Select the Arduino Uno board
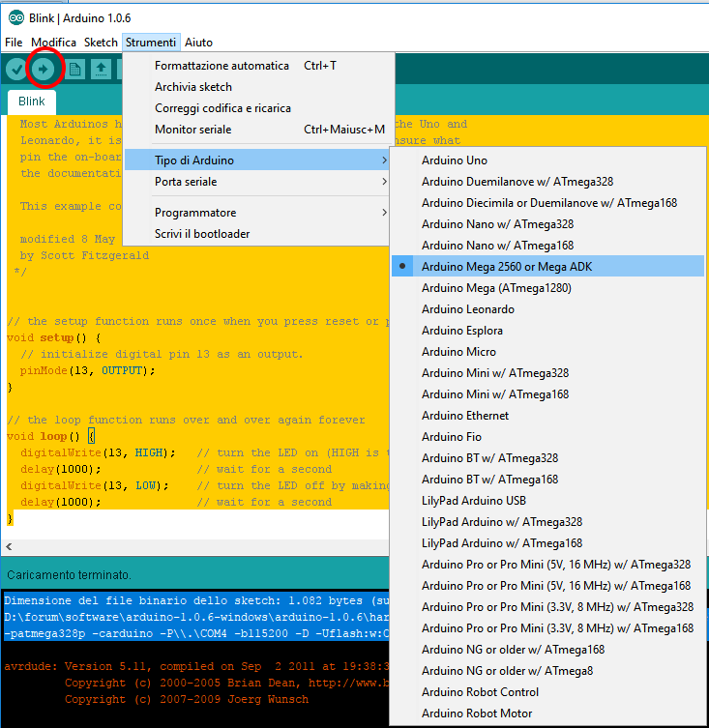The width and height of the screenshot is (709, 728). pos(455,160)
